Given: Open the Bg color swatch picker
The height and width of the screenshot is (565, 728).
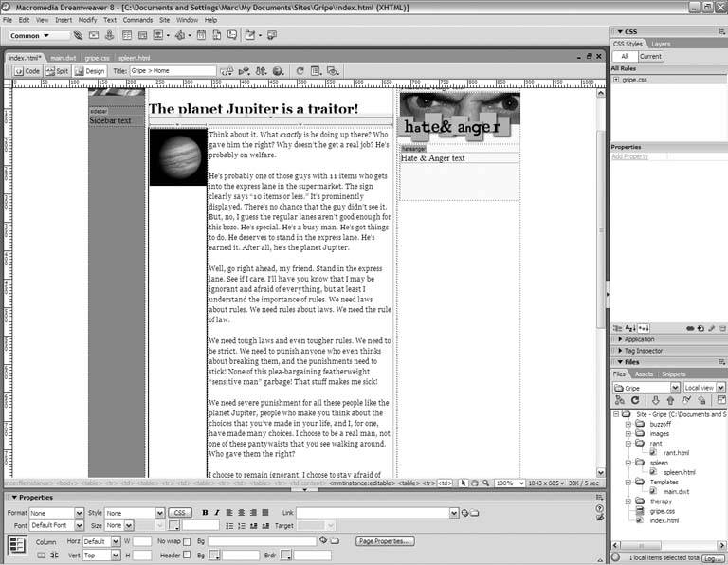Looking at the screenshot, I should tap(214, 555).
